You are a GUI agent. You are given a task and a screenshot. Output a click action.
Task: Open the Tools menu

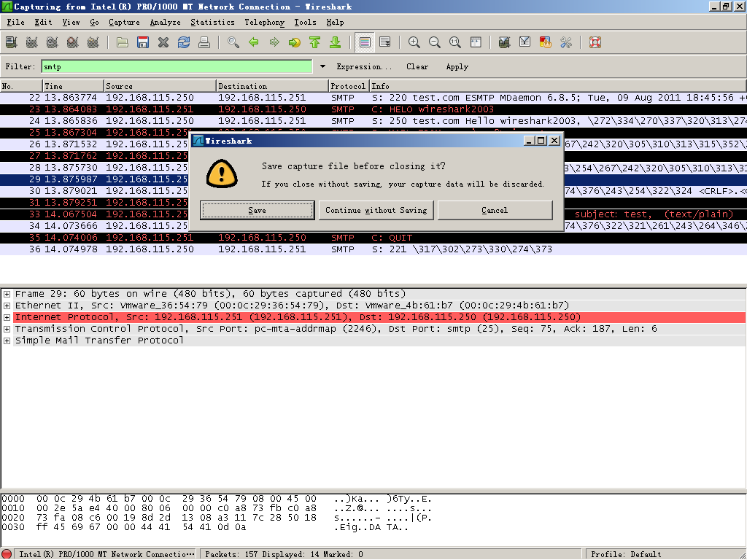click(305, 22)
